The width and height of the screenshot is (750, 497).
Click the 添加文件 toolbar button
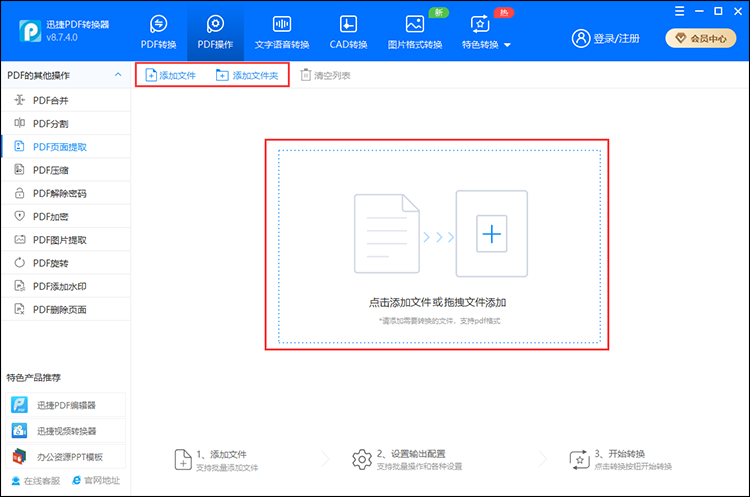click(x=171, y=75)
